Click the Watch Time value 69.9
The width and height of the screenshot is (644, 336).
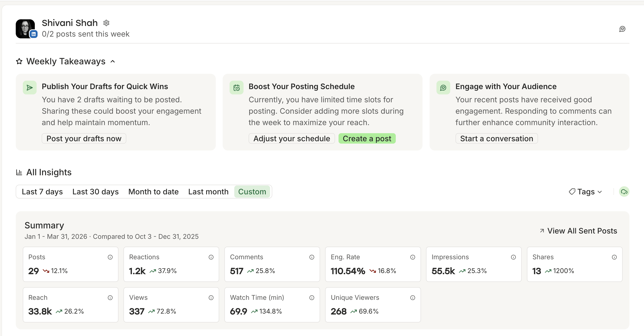[238, 311]
